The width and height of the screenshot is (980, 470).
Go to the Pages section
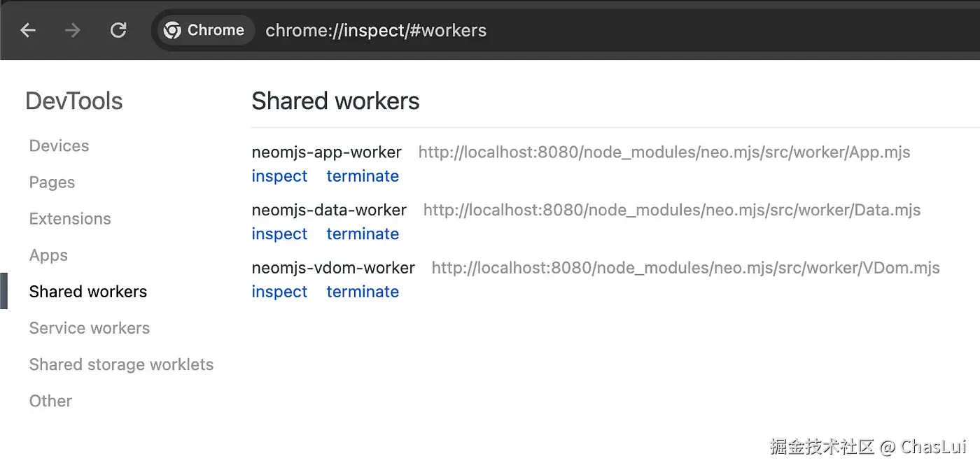(52, 183)
